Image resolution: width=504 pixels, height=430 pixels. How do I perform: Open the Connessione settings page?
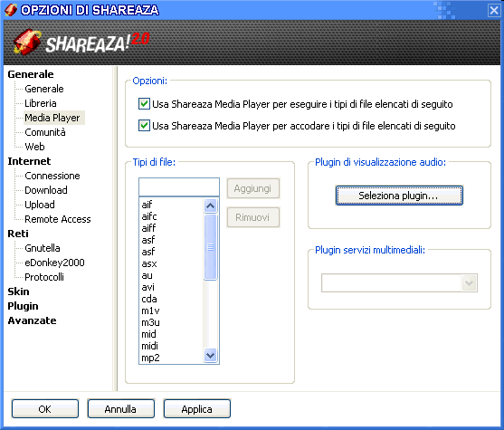(x=52, y=176)
